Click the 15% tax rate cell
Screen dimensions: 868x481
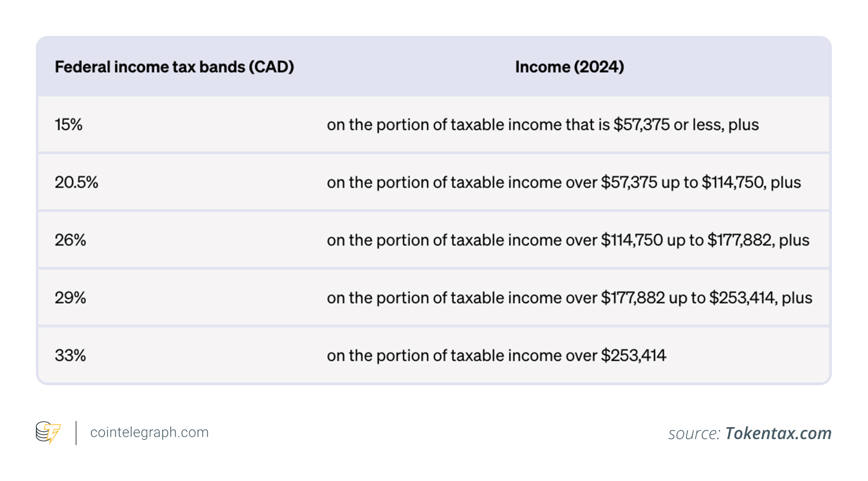pos(69,125)
